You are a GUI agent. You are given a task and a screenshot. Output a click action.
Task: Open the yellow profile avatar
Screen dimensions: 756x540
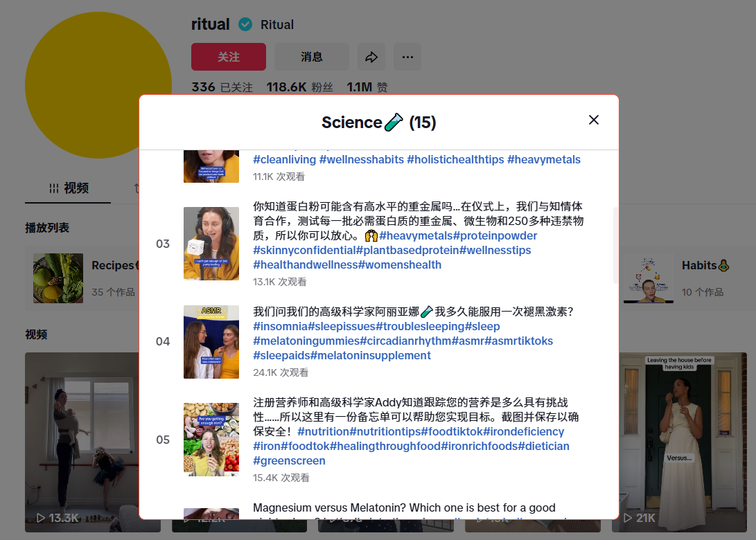pos(98,85)
